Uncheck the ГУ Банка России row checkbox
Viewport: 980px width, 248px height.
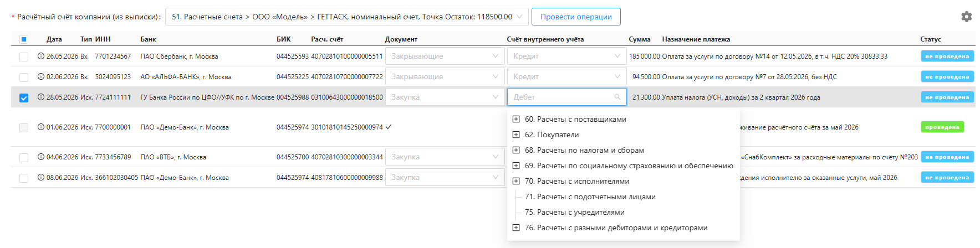pyautogui.click(x=24, y=97)
